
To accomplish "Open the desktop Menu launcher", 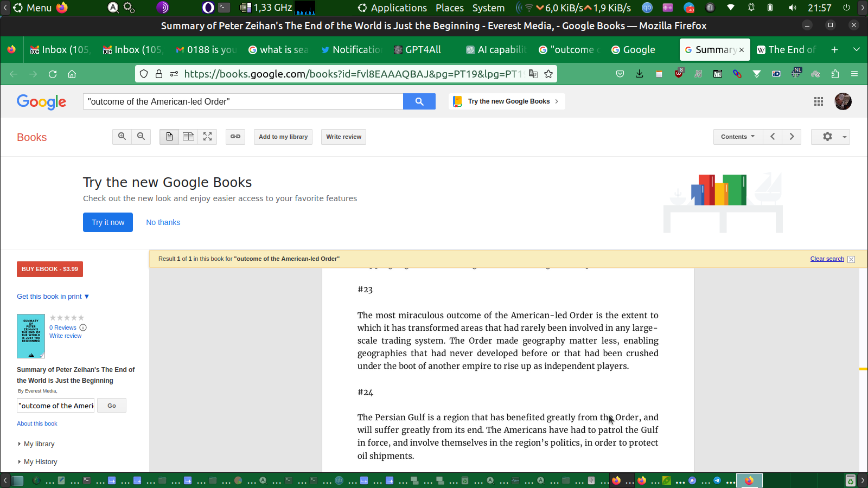I will 33,8.
